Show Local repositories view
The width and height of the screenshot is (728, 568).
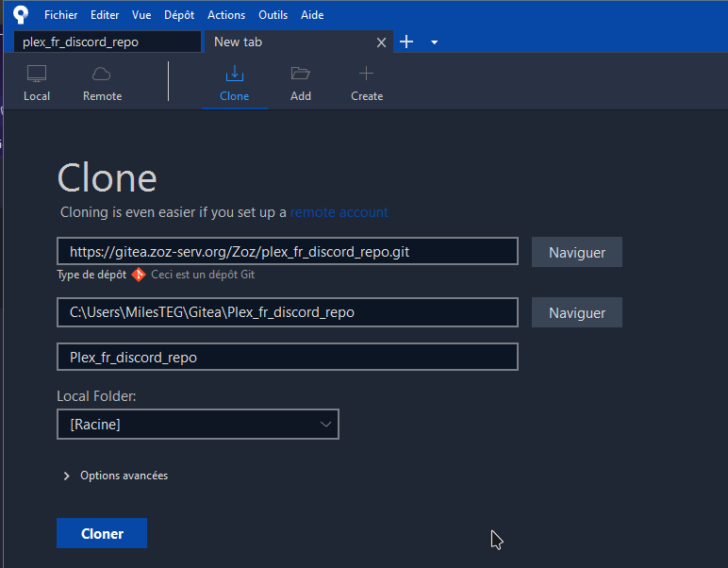37,83
